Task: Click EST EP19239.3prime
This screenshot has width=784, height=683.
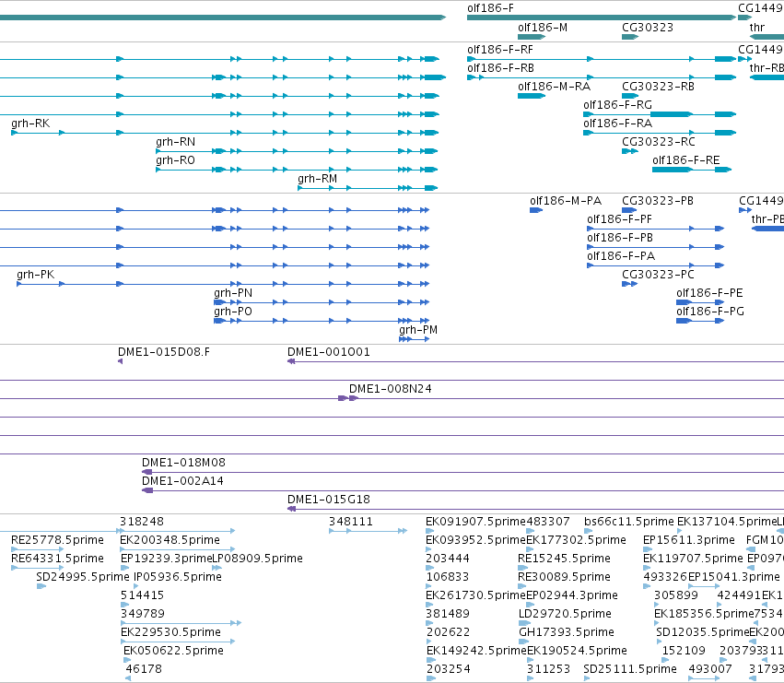Action: [x=167, y=559]
